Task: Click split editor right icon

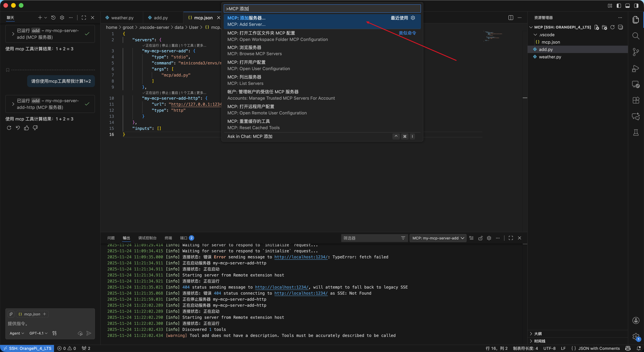Action: (511, 17)
